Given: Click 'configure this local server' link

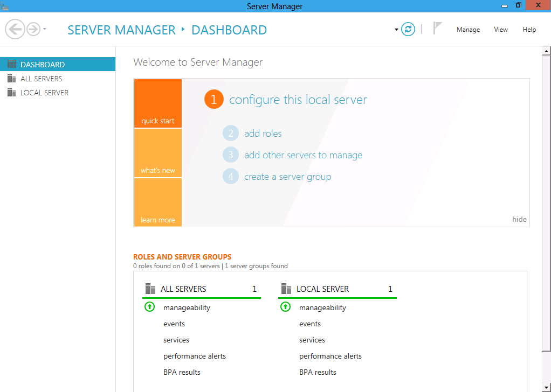Looking at the screenshot, I should pyautogui.click(x=298, y=100).
